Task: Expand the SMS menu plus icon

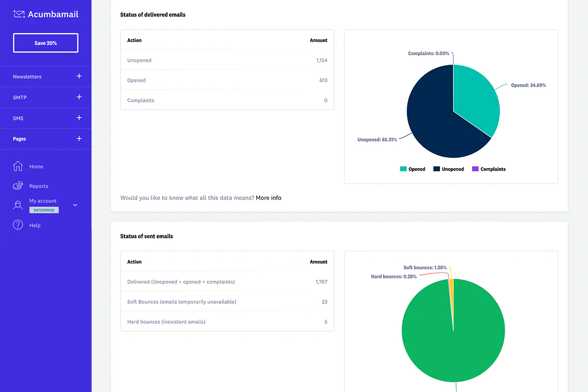Action: pyautogui.click(x=79, y=118)
